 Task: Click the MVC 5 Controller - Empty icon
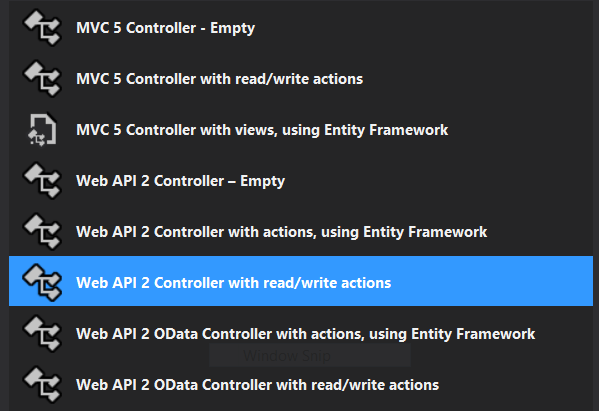point(42,28)
